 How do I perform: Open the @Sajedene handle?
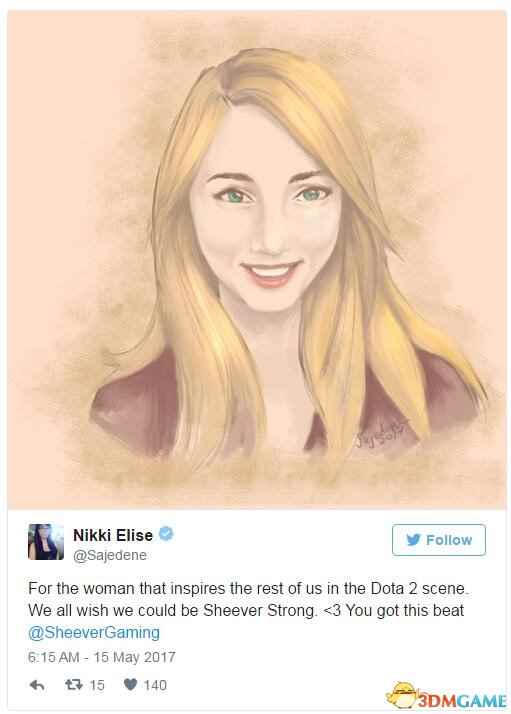[x=110, y=555]
